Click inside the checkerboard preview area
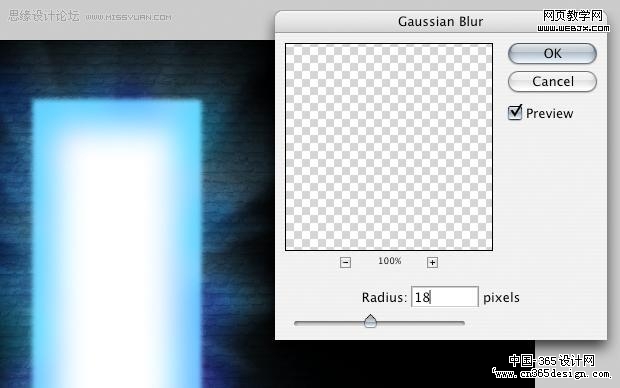The height and width of the screenshot is (388, 620). coord(389,147)
